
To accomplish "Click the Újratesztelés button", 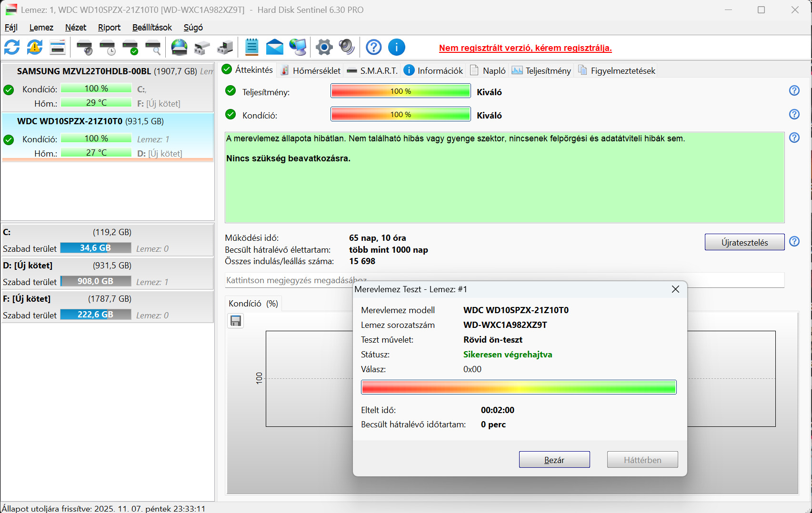I will 744,242.
